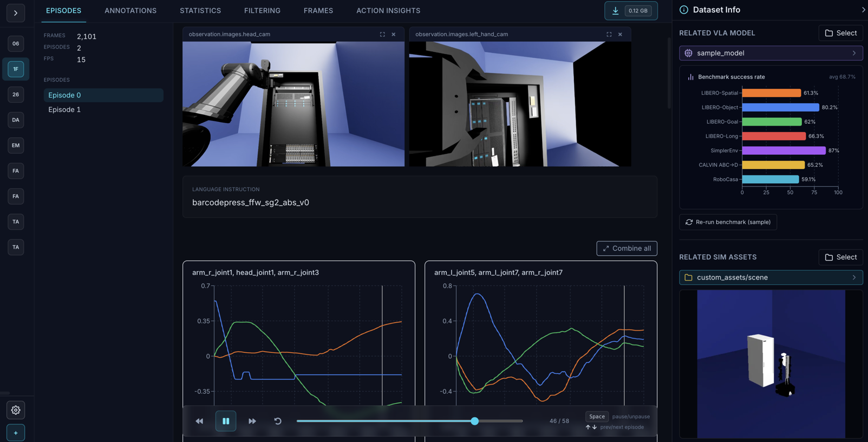Click the LIBERO-Goal benchmark bar
Image resolution: width=868 pixels, height=442 pixels.
[x=772, y=122]
